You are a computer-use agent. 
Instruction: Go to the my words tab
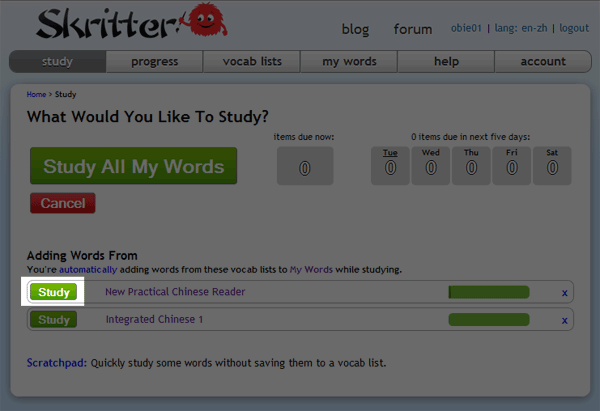pos(349,62)
